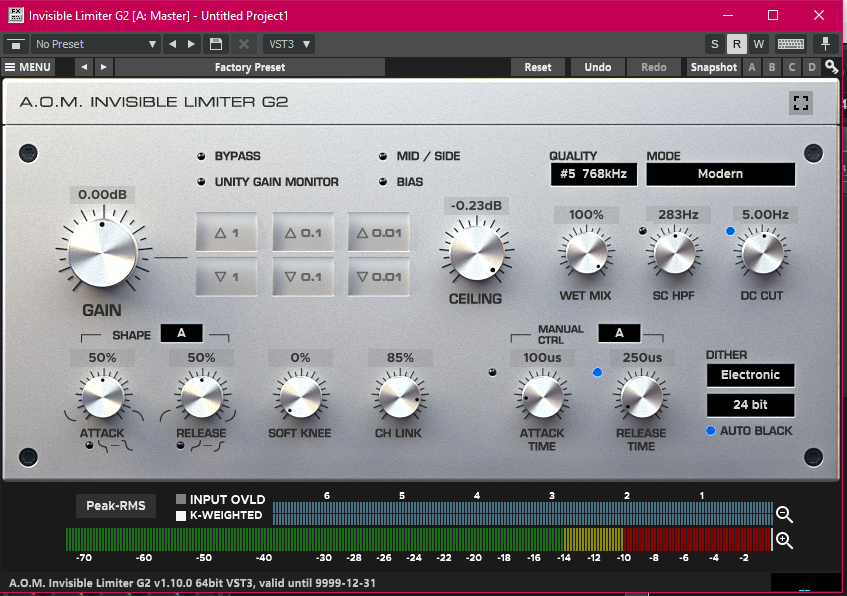The height and width of the screenshot is (596, 847).
Task: Select Snapshot slot A
Action: tap(752, 67)
